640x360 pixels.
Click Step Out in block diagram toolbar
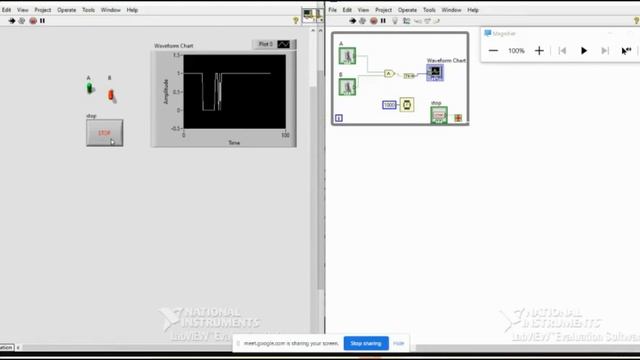[x=436, y=21]
